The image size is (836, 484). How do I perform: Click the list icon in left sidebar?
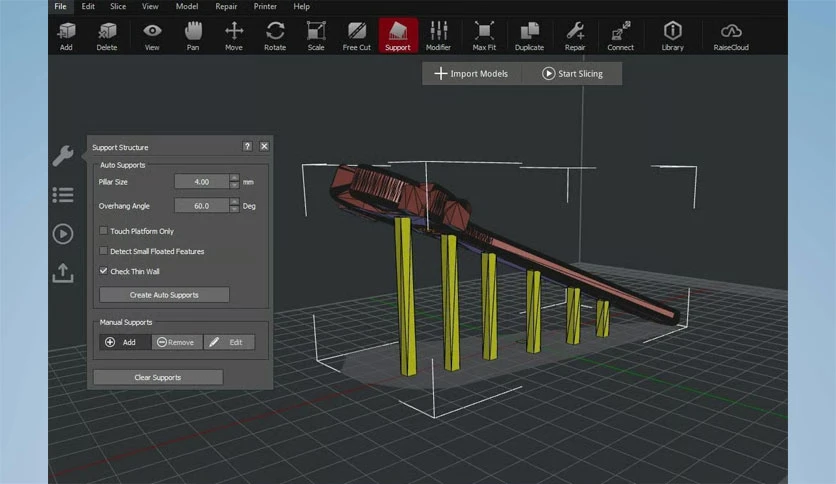point(63,195)
